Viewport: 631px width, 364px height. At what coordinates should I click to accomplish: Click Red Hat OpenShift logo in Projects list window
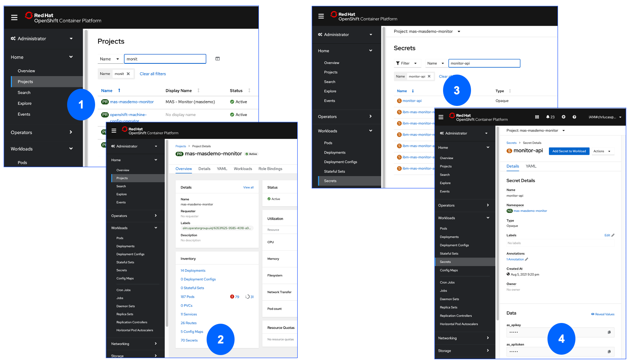click(63, 18)
